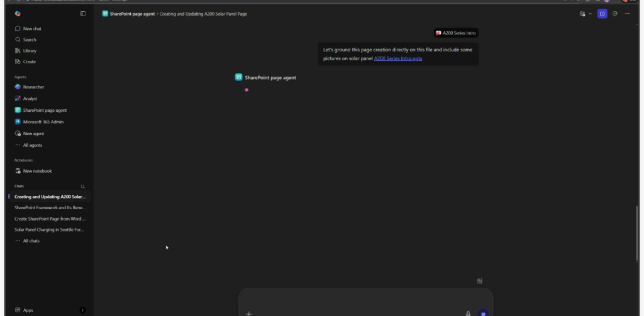Open A200 Series Intro.pptx link
The image size is (644, 316).
(398, 58)
